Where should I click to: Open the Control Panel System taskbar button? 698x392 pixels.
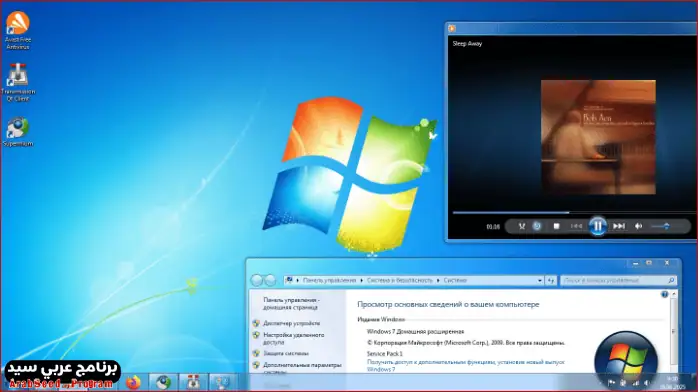pos(222,382)
